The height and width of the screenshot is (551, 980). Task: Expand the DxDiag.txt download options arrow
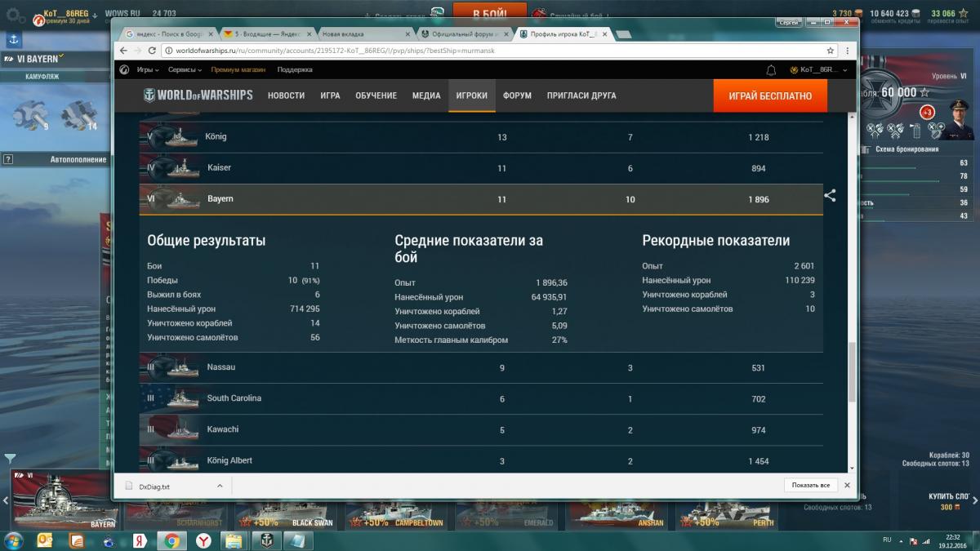219,486
